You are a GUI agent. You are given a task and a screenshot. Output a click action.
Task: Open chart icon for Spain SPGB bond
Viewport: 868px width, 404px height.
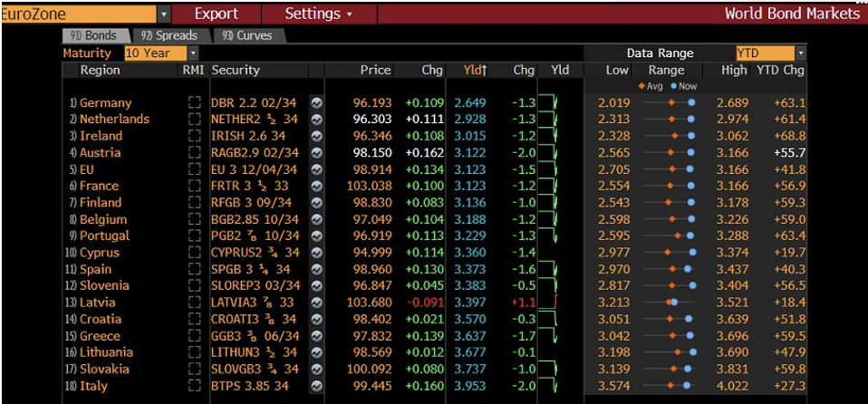point(316,270)
